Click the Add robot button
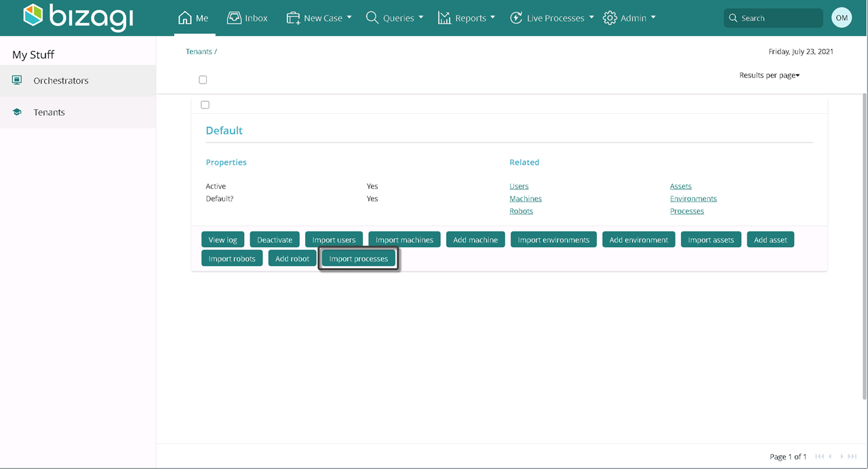 click(x=292, y=259)
